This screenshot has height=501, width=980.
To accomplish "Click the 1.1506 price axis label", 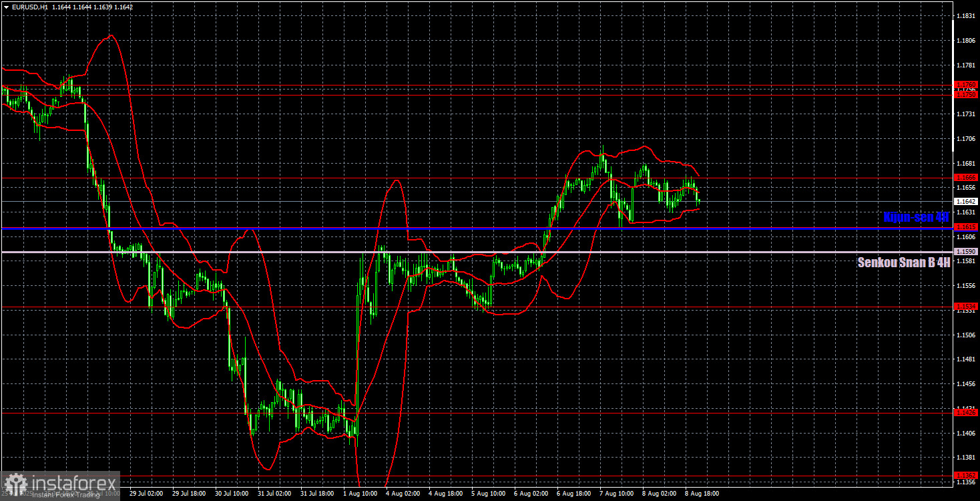I will (966, 335).
